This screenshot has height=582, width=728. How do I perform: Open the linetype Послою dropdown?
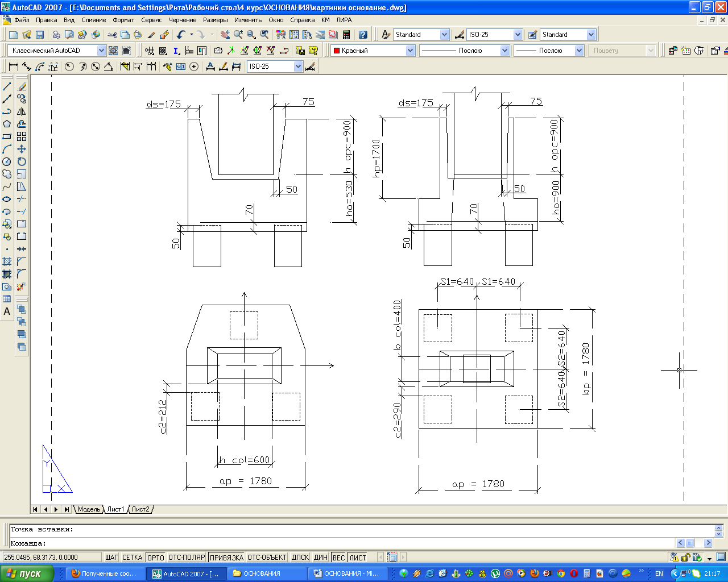[x=504, y=51]
